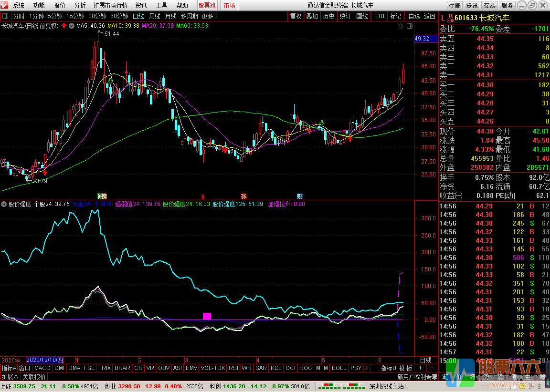Image resolution: width=550 pixels, height=392 pixels.
Task: Click the 上证 index value in the status bar
Action: pos(24,386)
